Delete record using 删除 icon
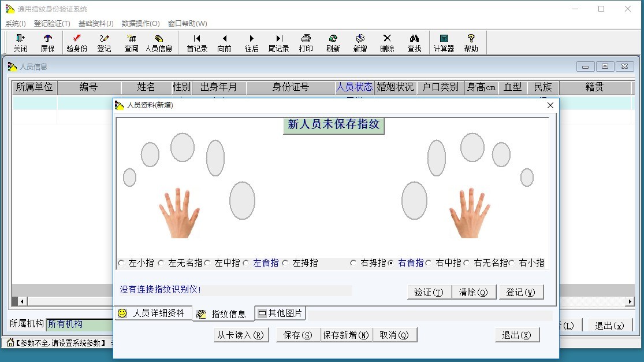Viewport: 644px width, 362px height. coord(387,43)
